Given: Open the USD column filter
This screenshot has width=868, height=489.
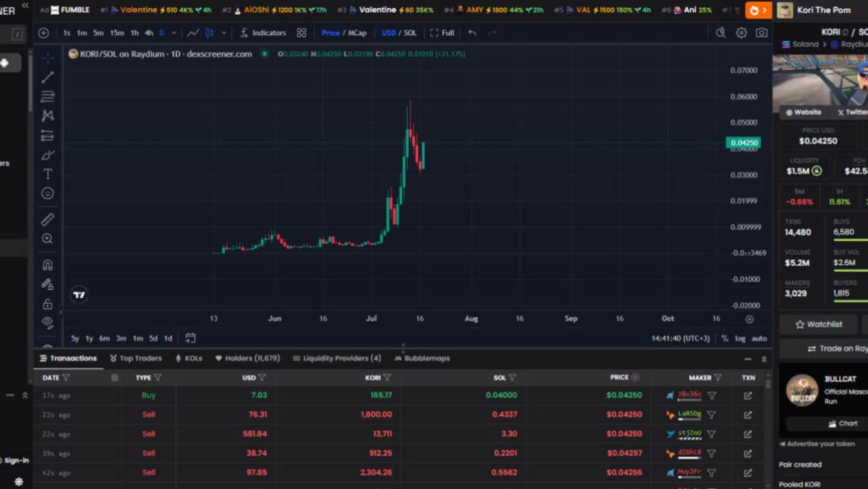Looking at the screenshot, I should (262, 378).
